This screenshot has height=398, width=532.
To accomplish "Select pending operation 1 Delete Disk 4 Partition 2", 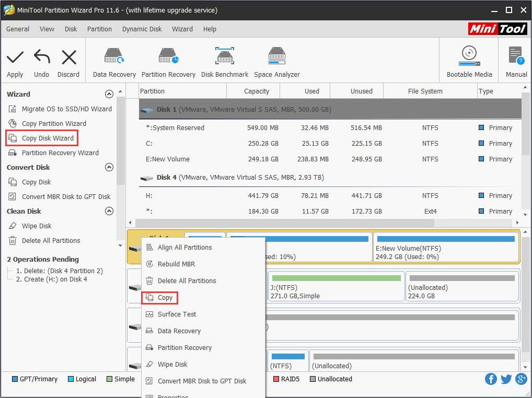I will (x=60, y=271).
